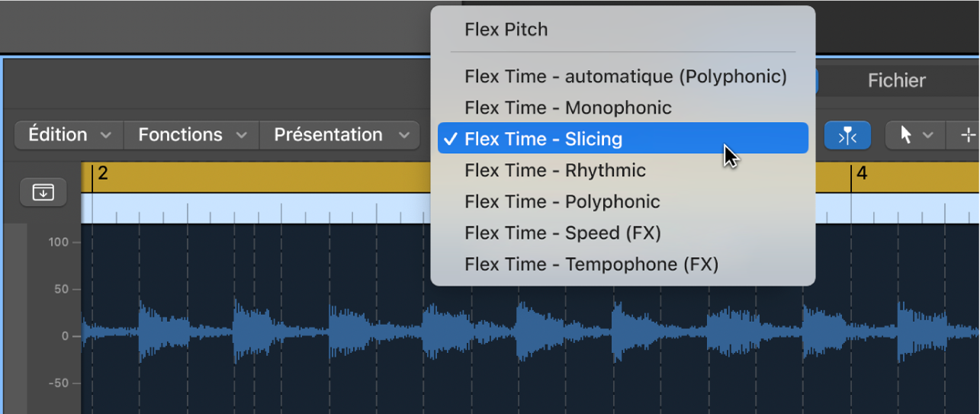Open the Présentation dropdown menu

point(341,135)
